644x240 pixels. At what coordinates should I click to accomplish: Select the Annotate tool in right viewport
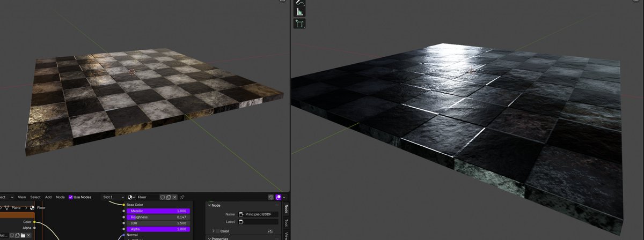299,2
